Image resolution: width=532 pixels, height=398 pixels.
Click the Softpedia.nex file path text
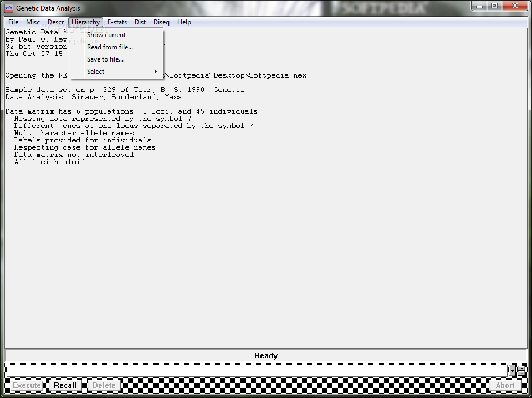[x=235, y=75]
